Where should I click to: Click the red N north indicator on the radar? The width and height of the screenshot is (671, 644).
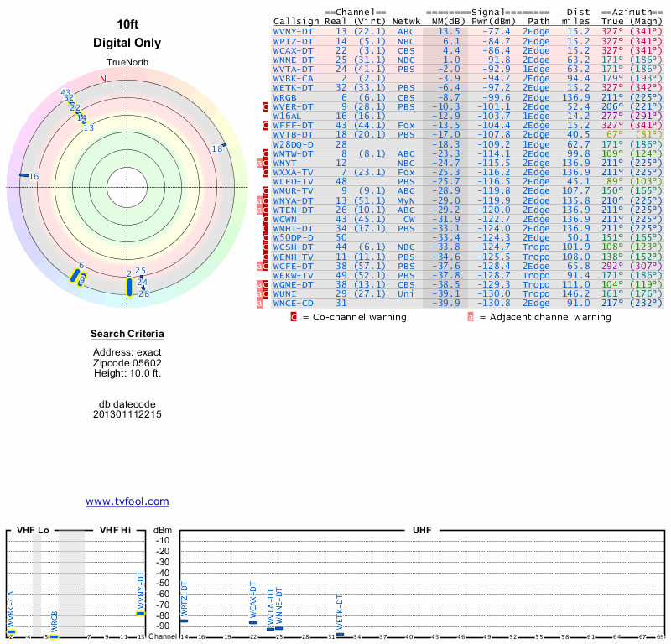click(103, 79)
